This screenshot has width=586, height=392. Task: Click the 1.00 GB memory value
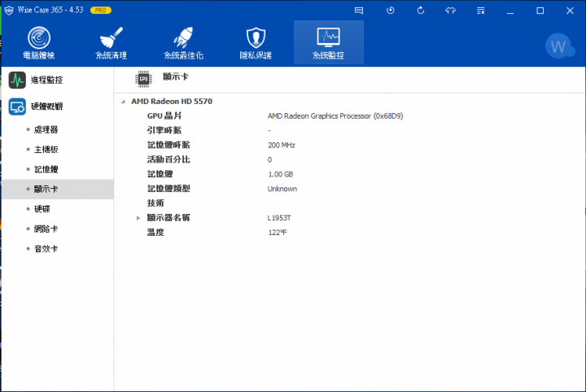coord(280,174)
